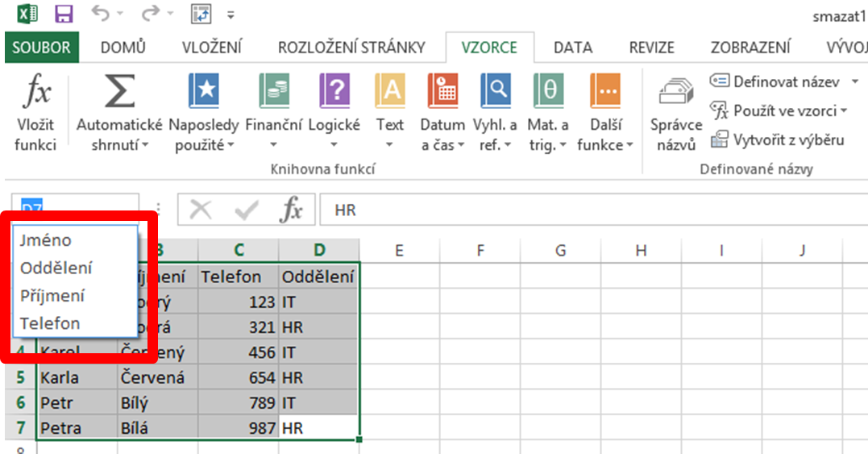Click the cell containing Petr

click(77, 402)
